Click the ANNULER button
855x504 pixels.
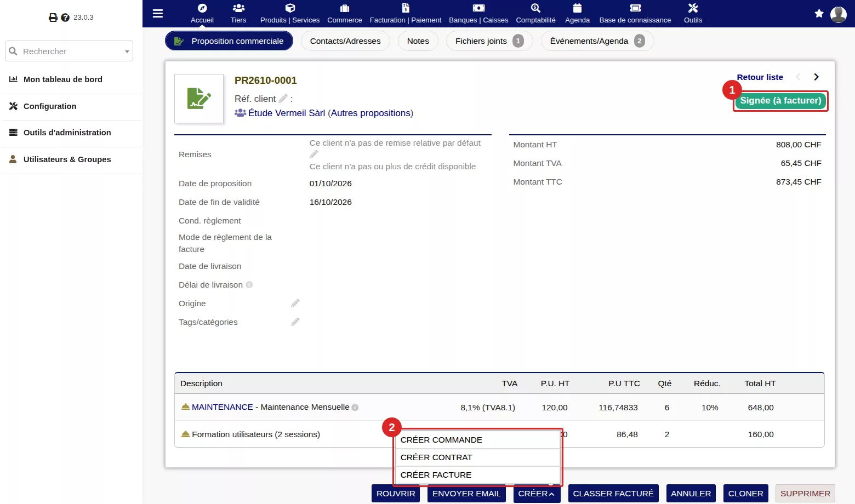691,494
